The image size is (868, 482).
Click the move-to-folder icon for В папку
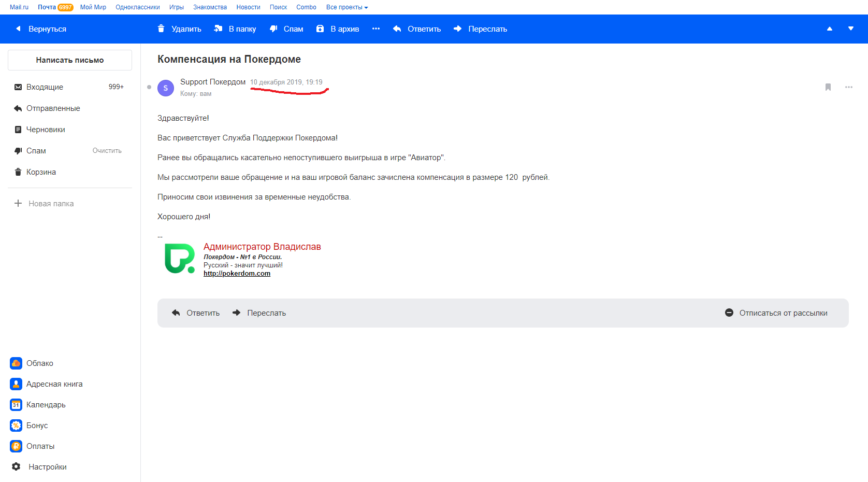point(218,29)
